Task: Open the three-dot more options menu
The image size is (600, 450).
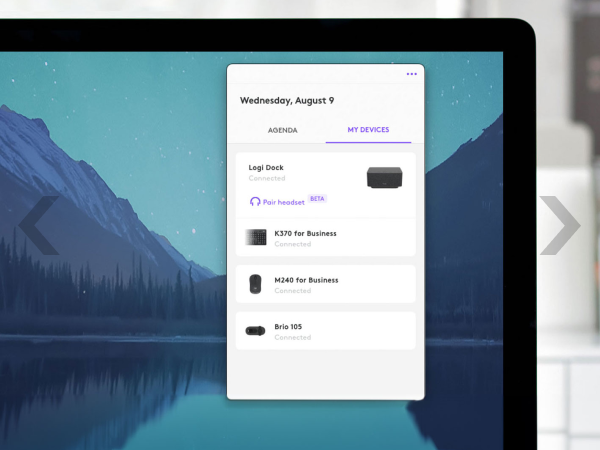Action: pos(412,74)
